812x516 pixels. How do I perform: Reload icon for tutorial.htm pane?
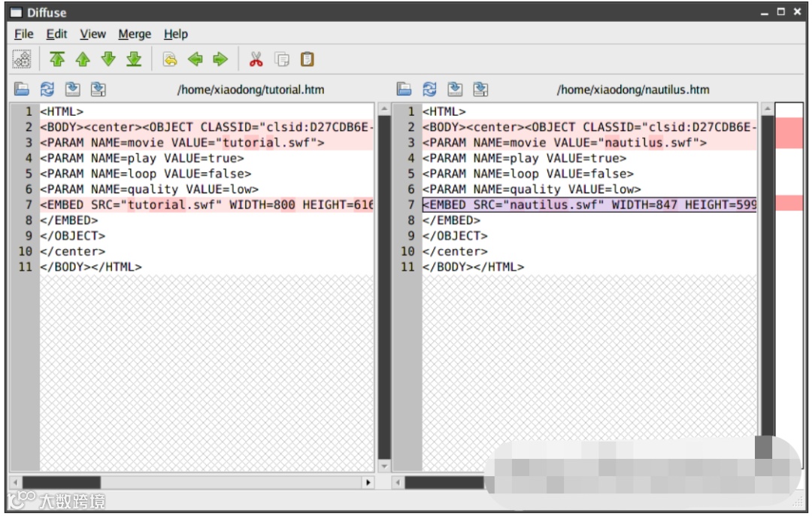click(47, 89)
